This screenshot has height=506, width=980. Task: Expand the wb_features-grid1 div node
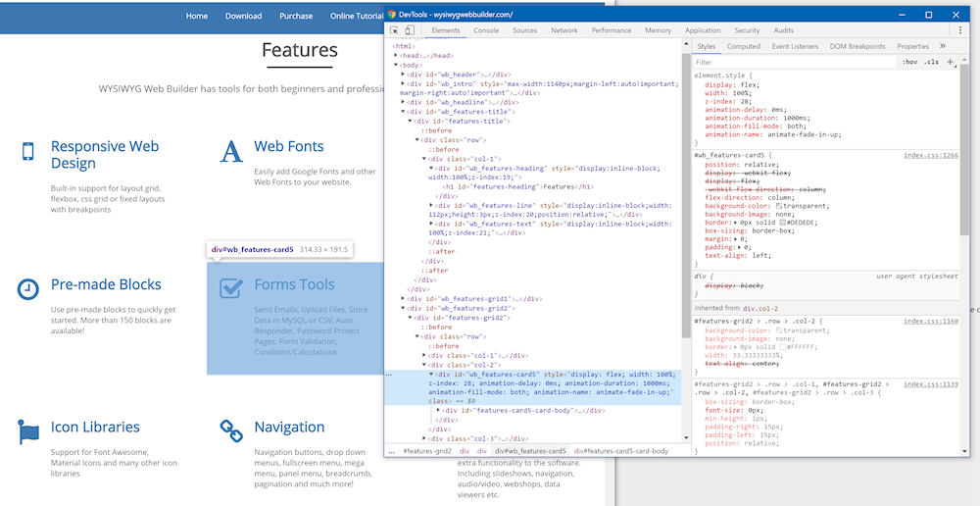[403, 299]
